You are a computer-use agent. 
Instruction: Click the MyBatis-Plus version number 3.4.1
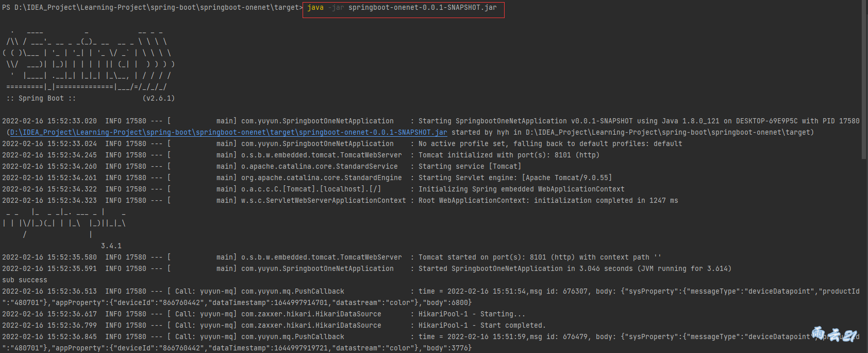111,246
